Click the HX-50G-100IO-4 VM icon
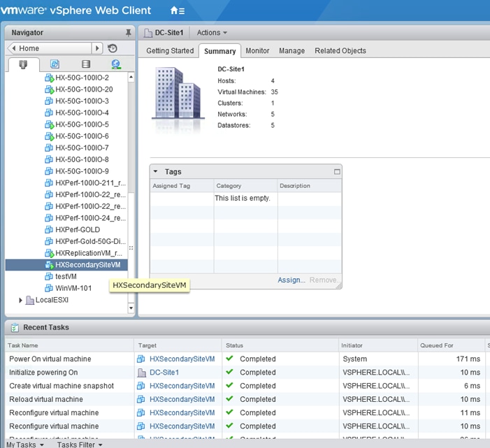This screenshot has width=490, height=448. (x=49, y=113)
